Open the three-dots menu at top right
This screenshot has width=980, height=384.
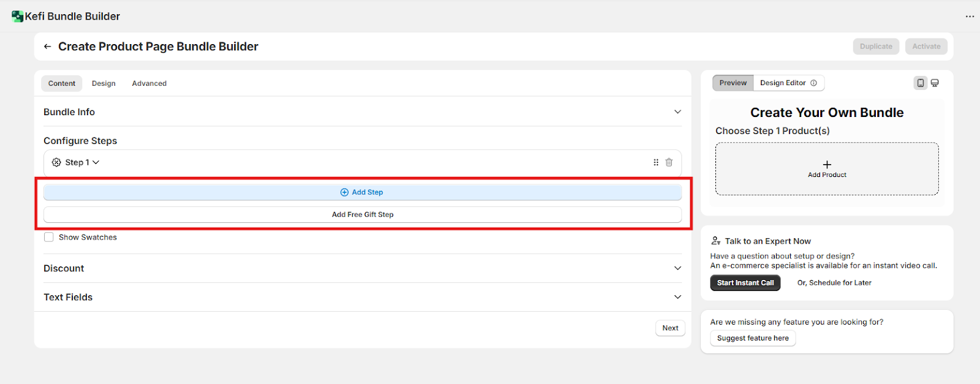970,17
